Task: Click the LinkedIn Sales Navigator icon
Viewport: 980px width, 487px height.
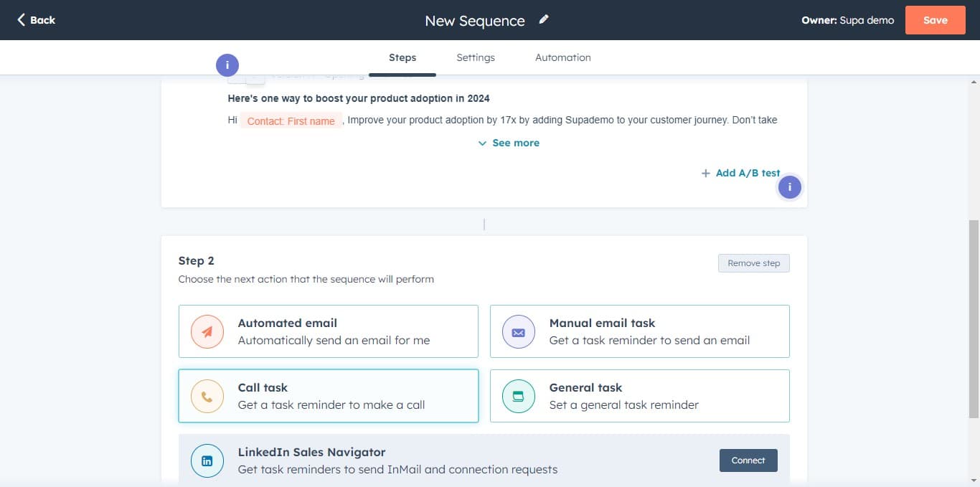Action: click(207, 460)
